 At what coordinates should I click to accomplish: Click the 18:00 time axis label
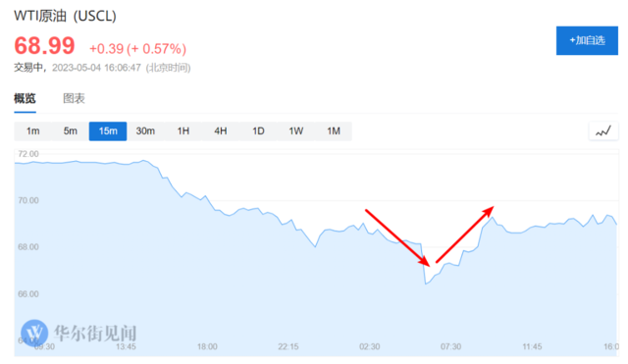coord(207,346)
